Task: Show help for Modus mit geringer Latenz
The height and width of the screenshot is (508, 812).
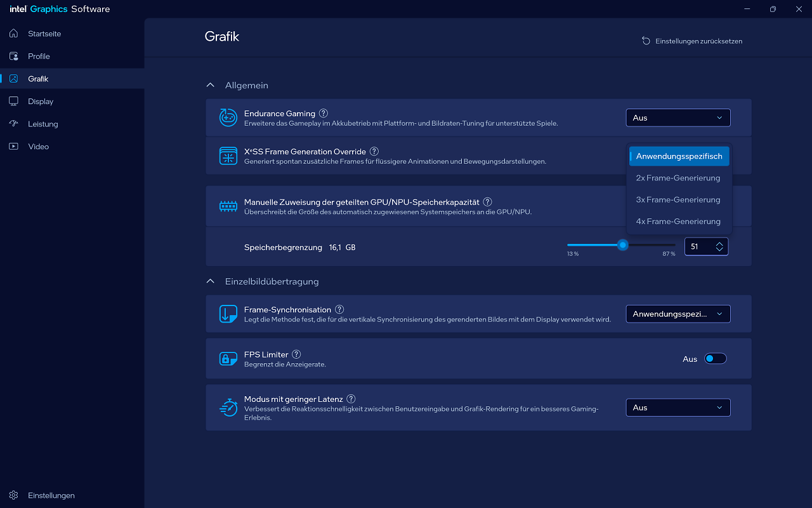Action: point(351,399)
